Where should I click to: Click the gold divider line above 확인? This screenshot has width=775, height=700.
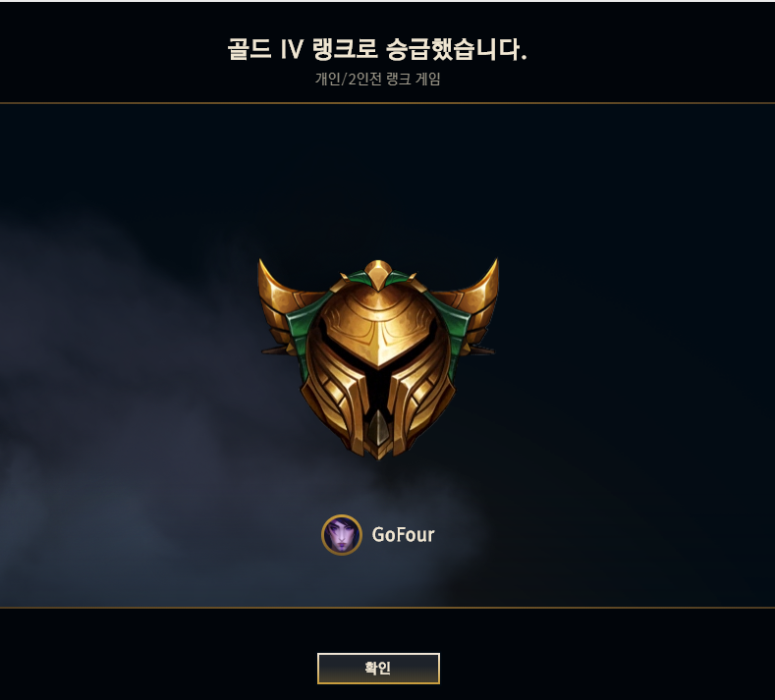click(x=387, y=608)
